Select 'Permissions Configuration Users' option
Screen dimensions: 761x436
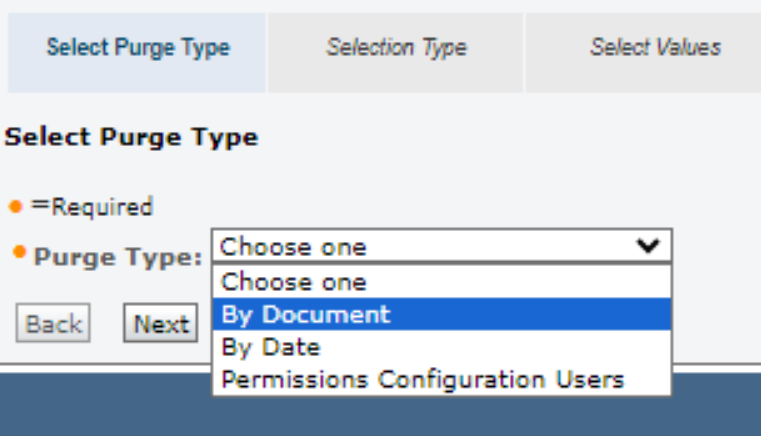pos(423,380)
